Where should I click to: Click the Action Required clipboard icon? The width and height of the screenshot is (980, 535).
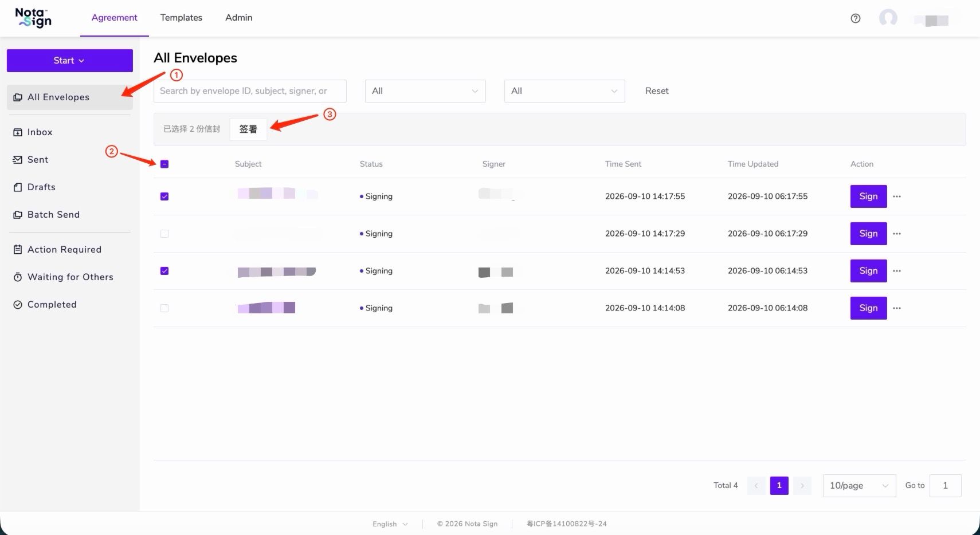tap(18, 250)
